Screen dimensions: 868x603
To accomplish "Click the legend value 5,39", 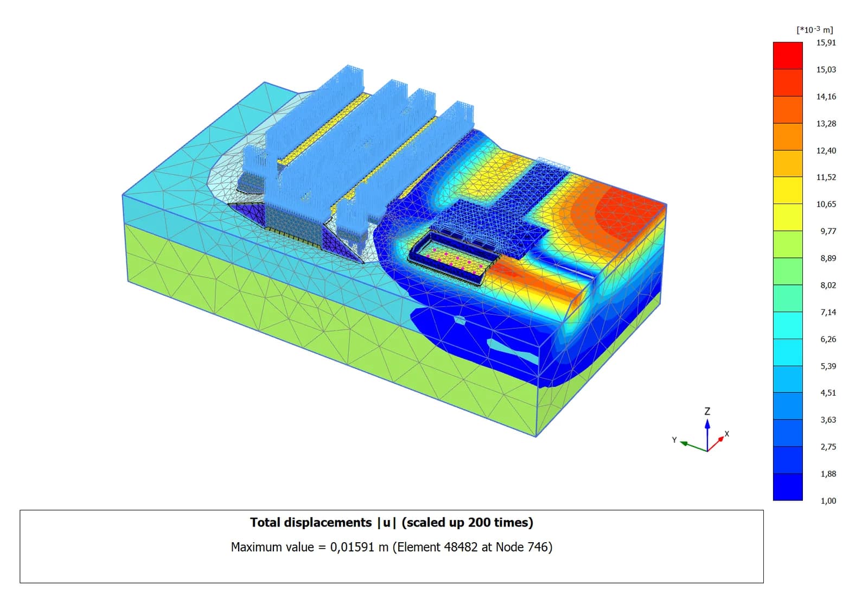I will coord(828,366).
